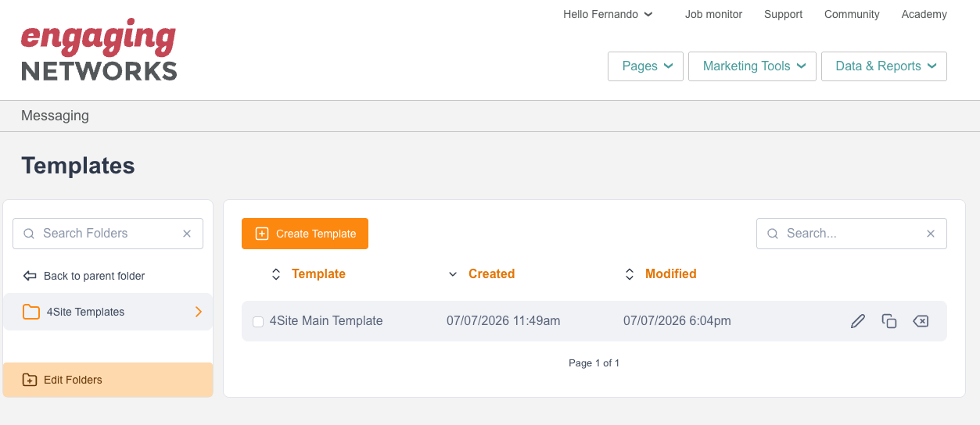The image size is (980, 425).
Task: Focus the Search Folders input
Action: pos(108,234)
